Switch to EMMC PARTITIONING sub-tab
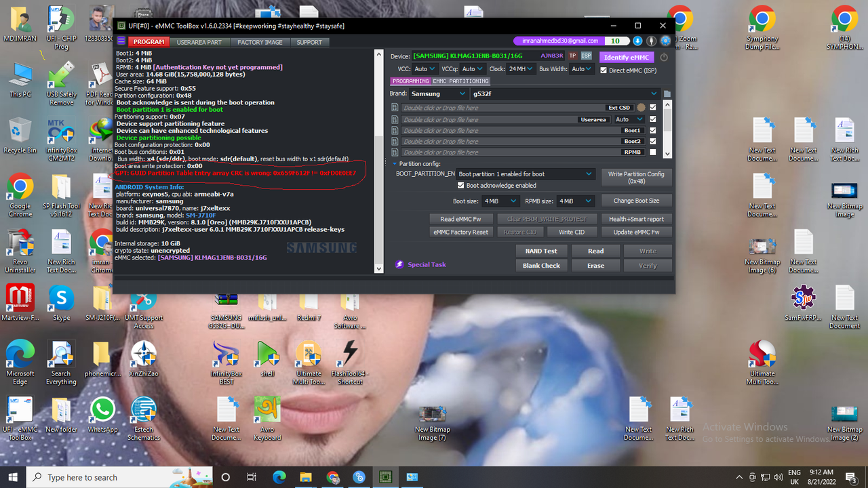This screenshot has width=868, height=488. click(x=460, y=81)
